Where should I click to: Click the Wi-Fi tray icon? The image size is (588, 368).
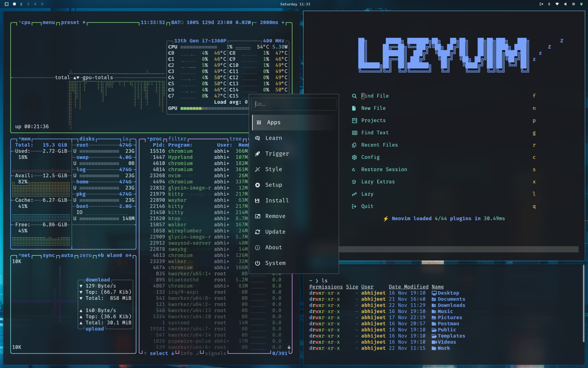[557, 4]
